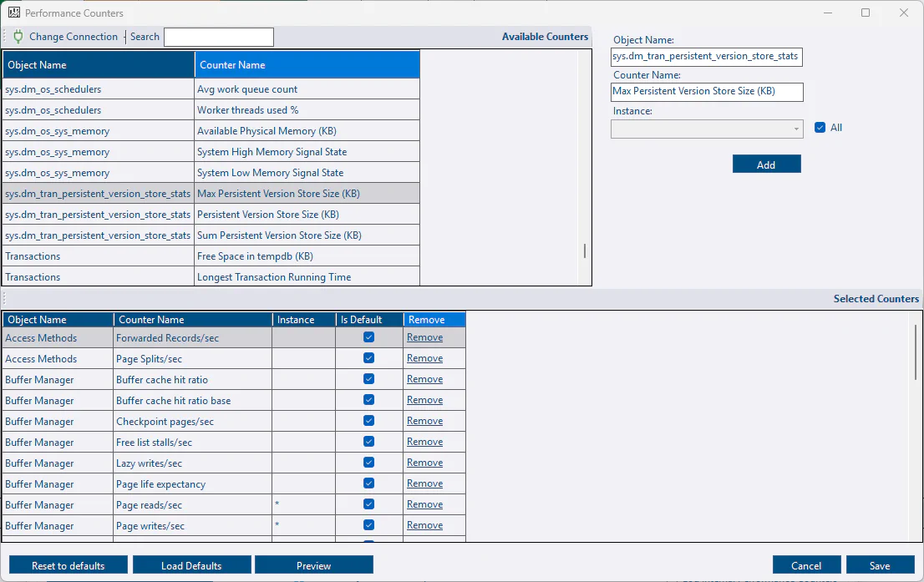Uncheck the All instances checkbox
This screenshot has width=924, height=582.
coord(820,128)
